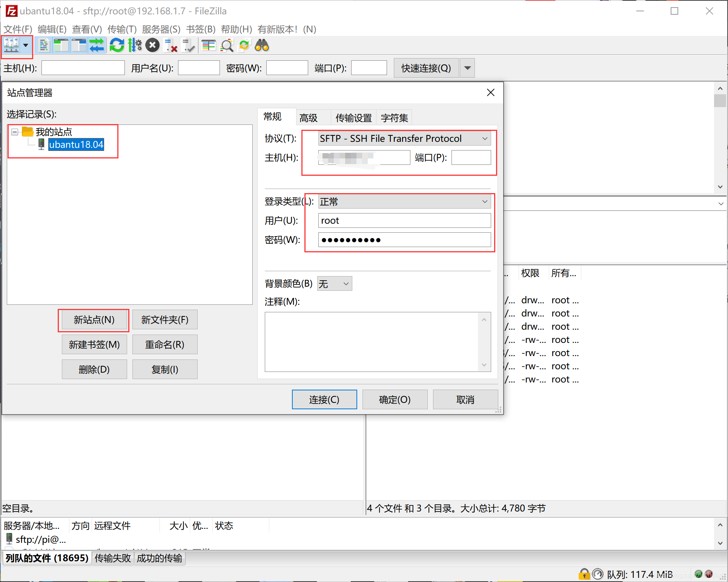Open the Site Manager toolbar icon
This screenshot has height=582, width=728.
click(x=11, y=46)
